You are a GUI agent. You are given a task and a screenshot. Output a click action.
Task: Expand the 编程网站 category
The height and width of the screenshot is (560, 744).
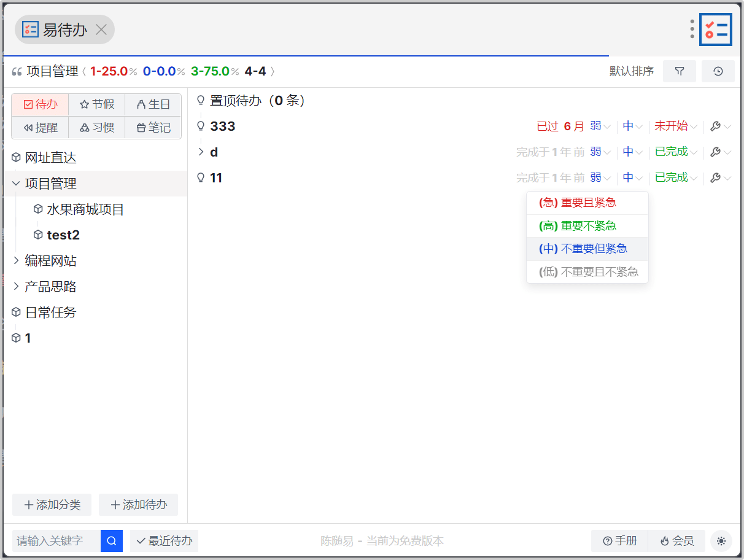coord(16,261)
